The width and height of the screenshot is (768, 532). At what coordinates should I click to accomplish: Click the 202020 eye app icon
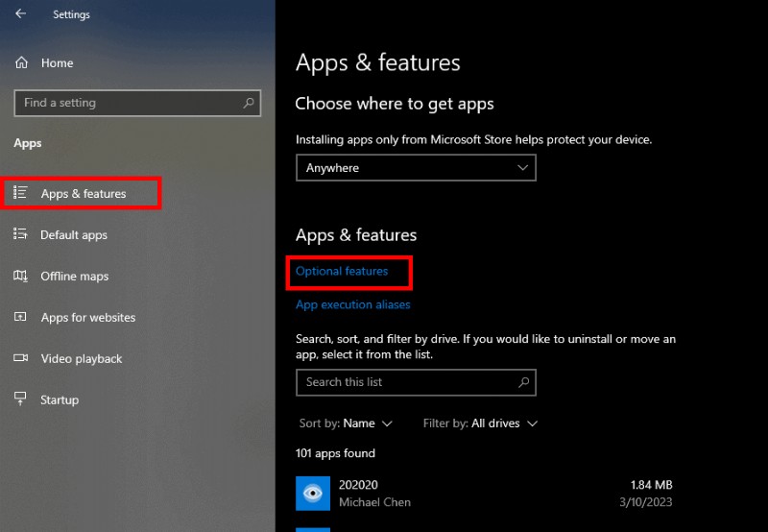tap(313, 494)
